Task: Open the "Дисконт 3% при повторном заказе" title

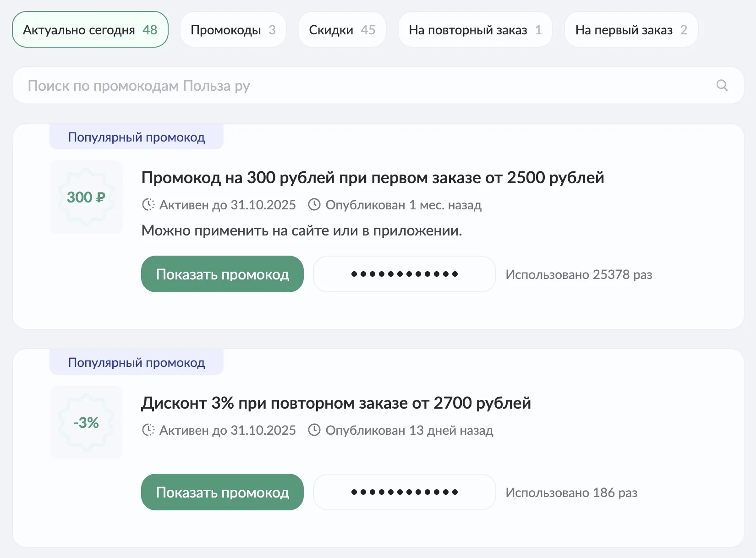Action: point(336,403)
